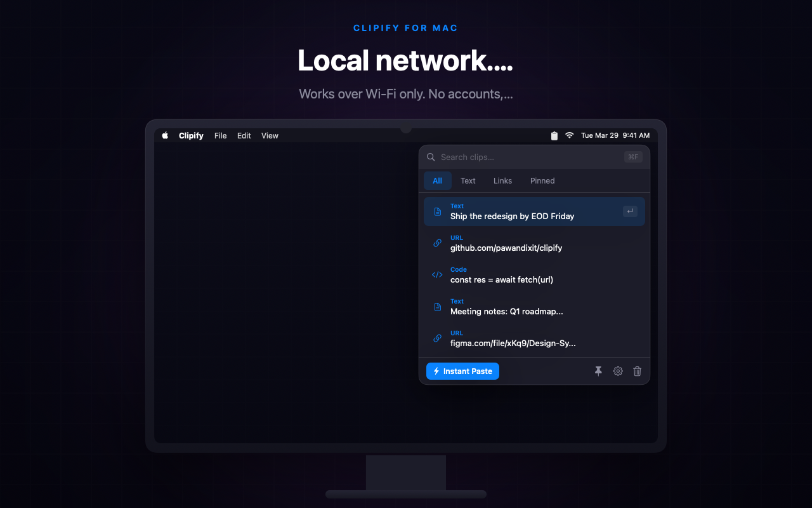Open the View menu
Image resolution: width=812 pixels, height=508 pixels.
(x=270, y=136)
